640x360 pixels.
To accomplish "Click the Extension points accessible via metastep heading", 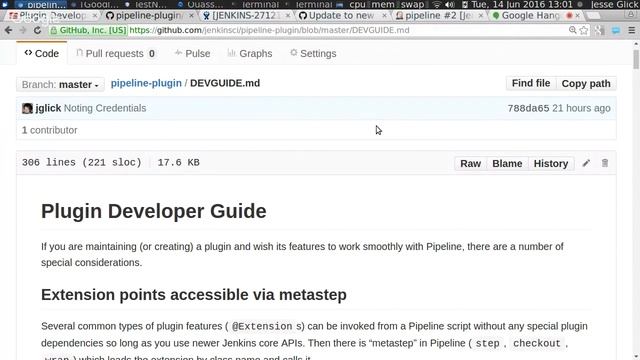I will click(x=194, y=295).
